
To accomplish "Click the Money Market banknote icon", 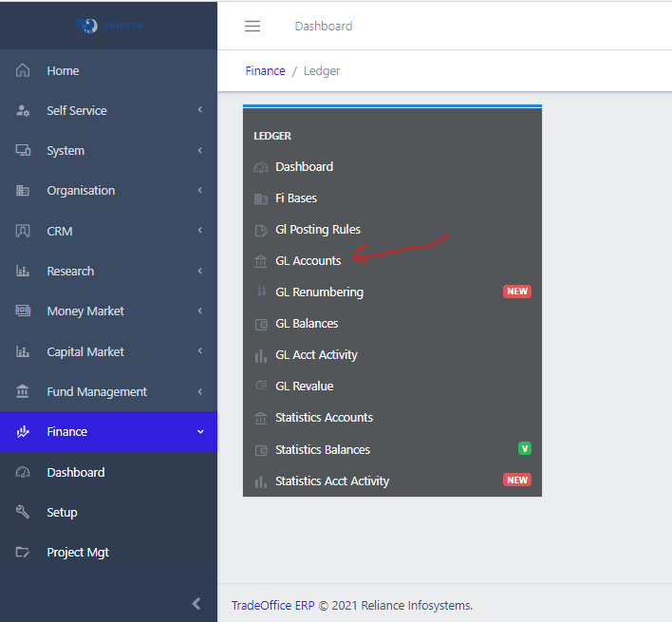I will point(23,311).
